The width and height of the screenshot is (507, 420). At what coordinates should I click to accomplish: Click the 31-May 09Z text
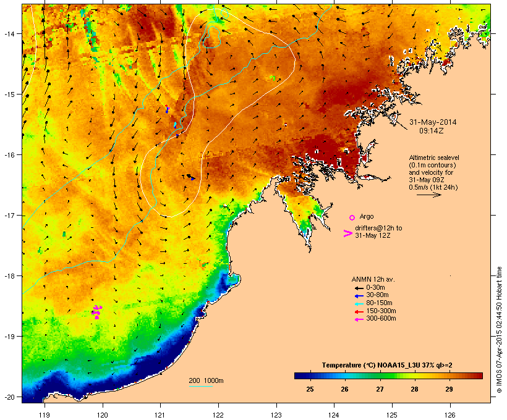pos(427,180)
